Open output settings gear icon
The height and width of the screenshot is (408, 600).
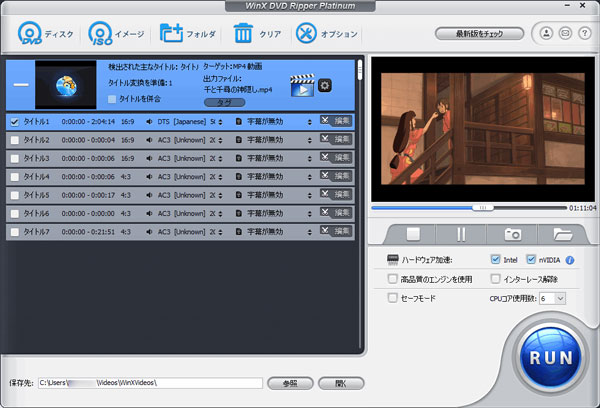325,85
